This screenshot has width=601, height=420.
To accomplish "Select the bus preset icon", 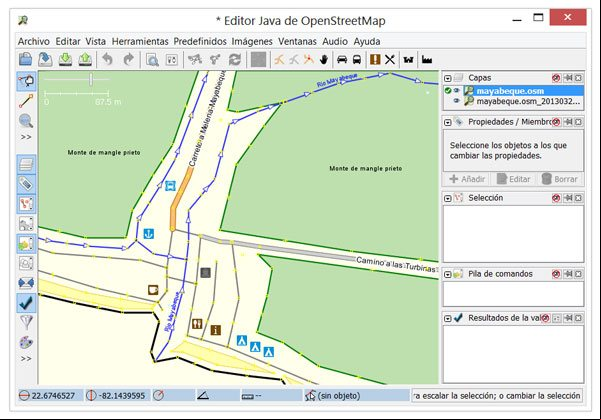I will (x=357, y=60).
